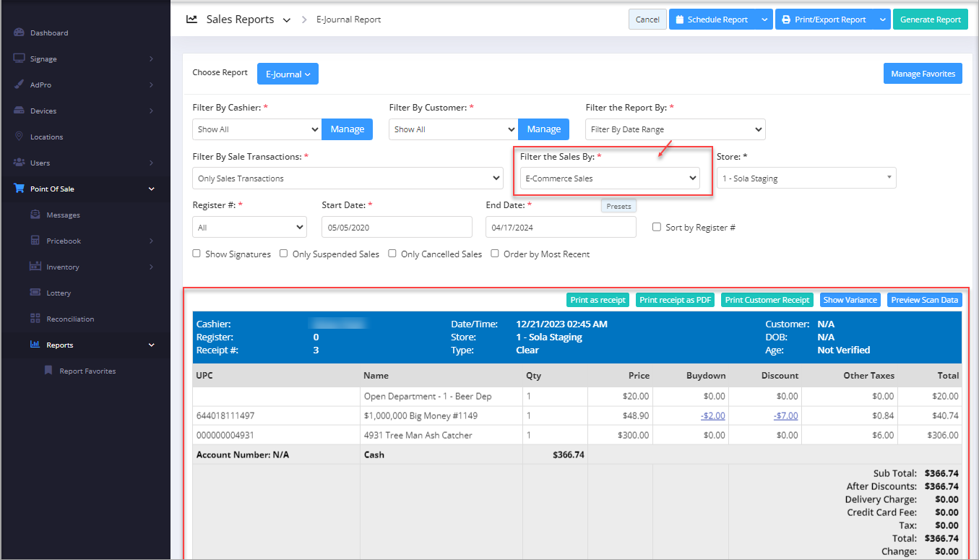Viewport: 979px width, 560px height.
Task: Click the Report Favorites bookmark icon
Action: pyautogui.click(x=48, y=371)
